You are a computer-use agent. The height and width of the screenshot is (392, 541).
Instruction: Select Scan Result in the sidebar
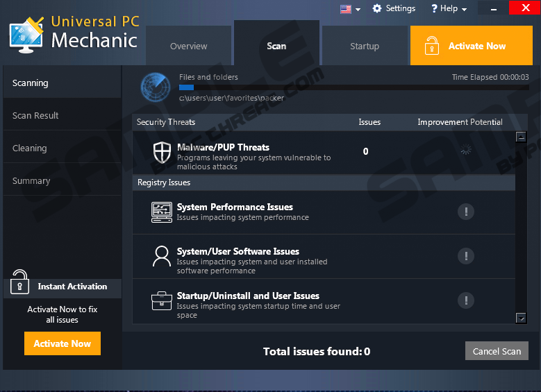pyautogui.click(x=62, y=115)
